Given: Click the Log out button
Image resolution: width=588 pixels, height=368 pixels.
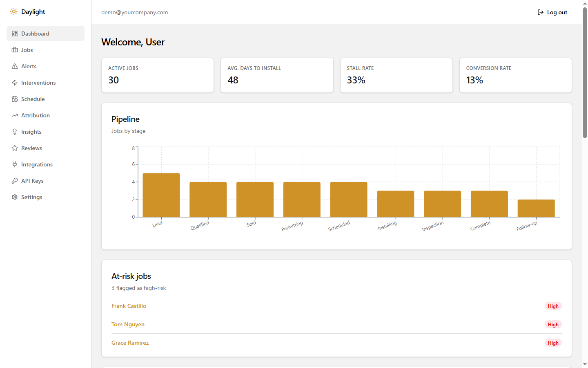Looking at the screenshot, I should (x=552, y=12).
